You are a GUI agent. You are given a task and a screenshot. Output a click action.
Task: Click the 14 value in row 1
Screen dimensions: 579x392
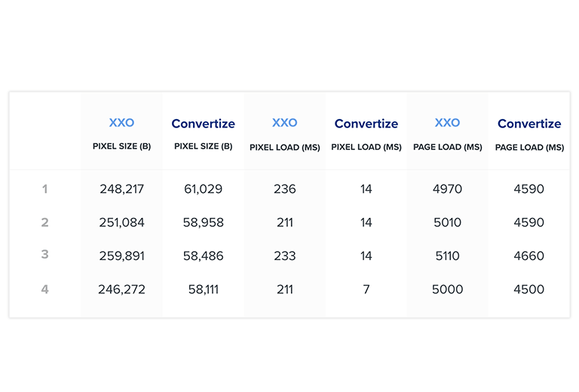coord(366,189)
